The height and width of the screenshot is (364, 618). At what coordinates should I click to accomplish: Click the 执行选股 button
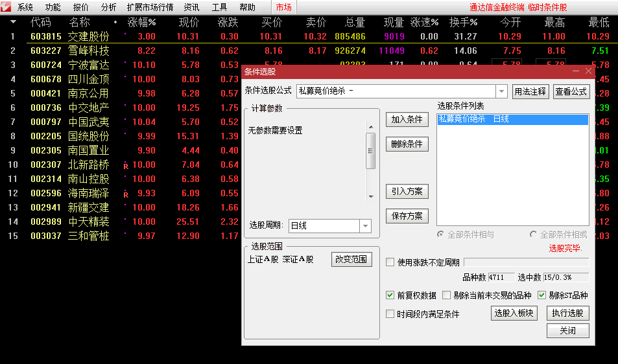(567, 313)
